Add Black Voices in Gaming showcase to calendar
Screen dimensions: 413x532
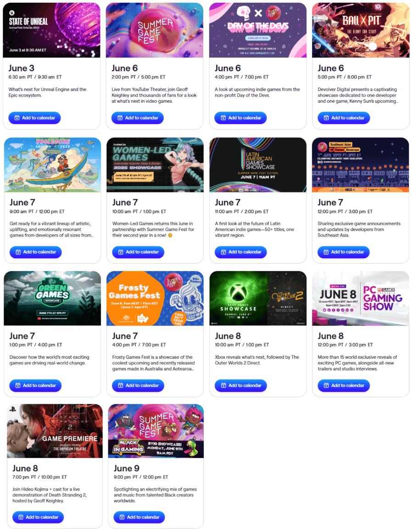click(x=139, y=517)
